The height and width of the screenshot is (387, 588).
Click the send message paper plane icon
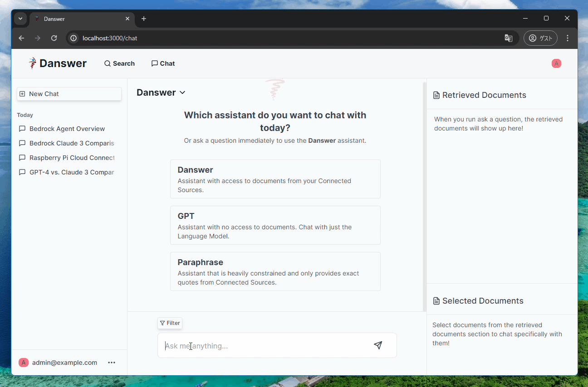click(x=377, y=345)
